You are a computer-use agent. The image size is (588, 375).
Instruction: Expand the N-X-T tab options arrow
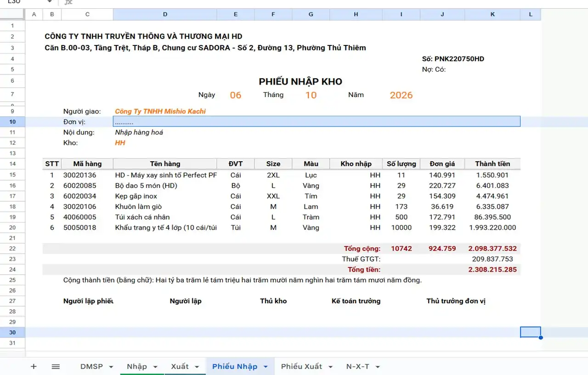tap(378, 367)
